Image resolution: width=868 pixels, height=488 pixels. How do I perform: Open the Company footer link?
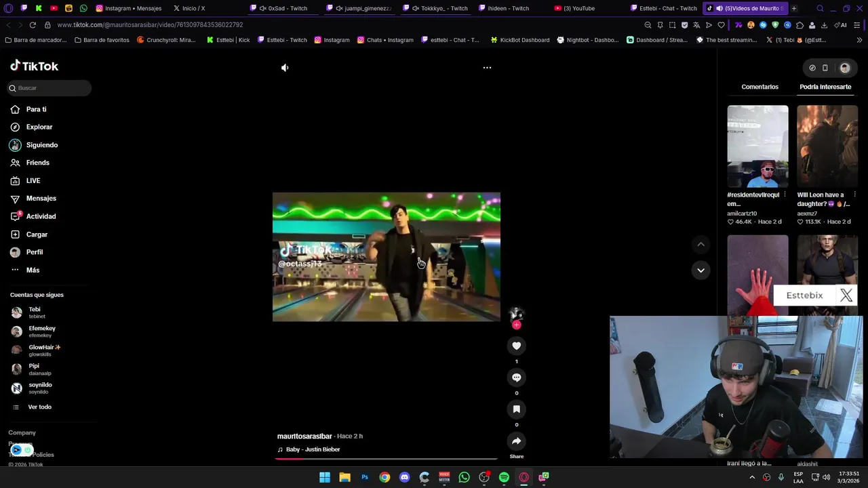tap(22, 432)
